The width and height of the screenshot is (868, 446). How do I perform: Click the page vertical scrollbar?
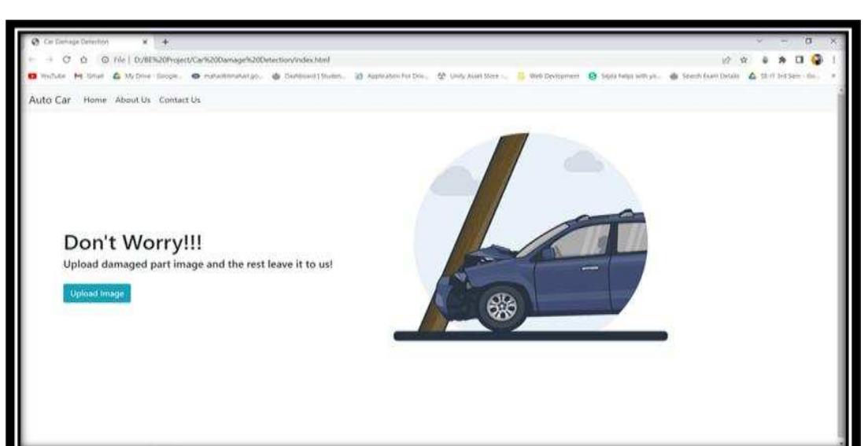pos(843,266)
